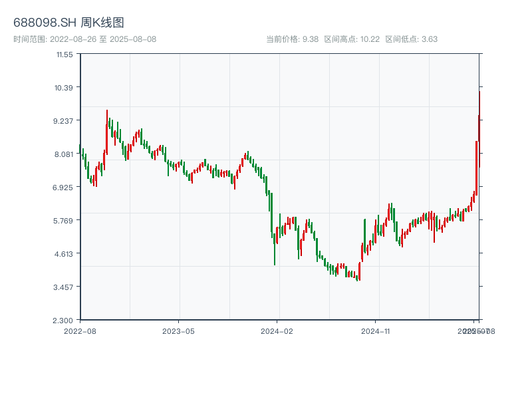This screenshot has width=532, height=399.
Task: Click the 区间低点 3.63 label
Action: coord(411,39)
